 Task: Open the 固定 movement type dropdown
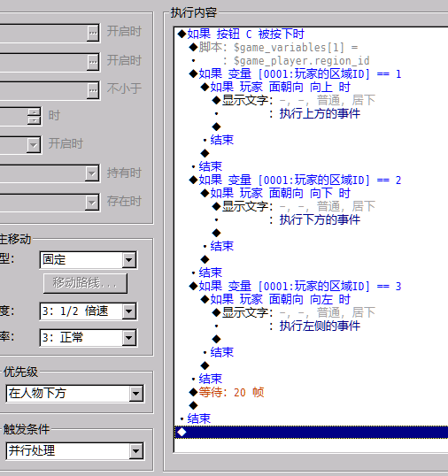coord(128,260)
